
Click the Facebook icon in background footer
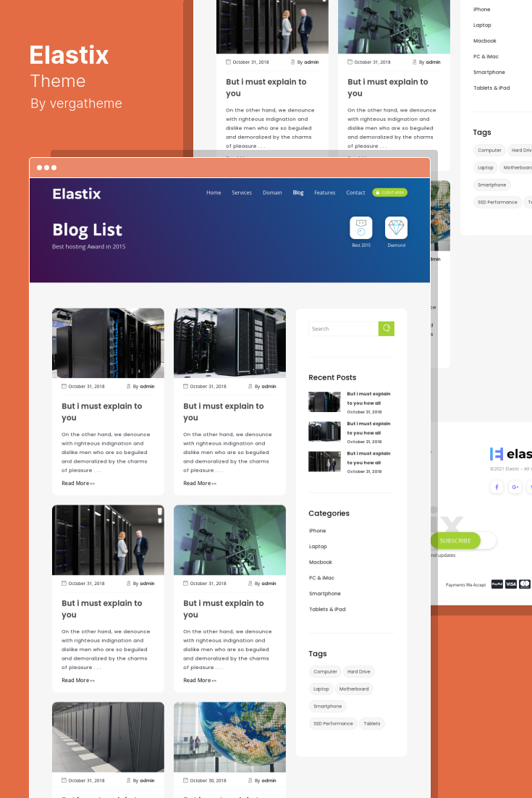(x=497, y=487)
